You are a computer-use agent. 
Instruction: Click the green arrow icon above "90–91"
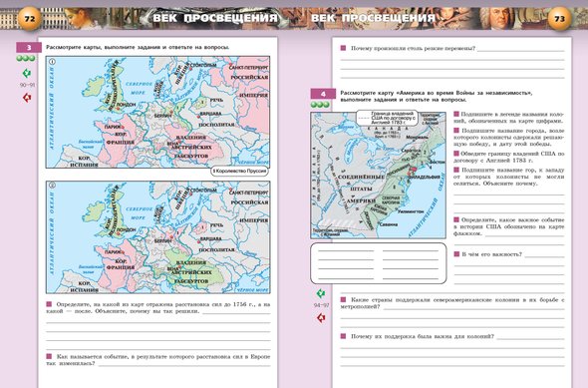click(27, 73)
